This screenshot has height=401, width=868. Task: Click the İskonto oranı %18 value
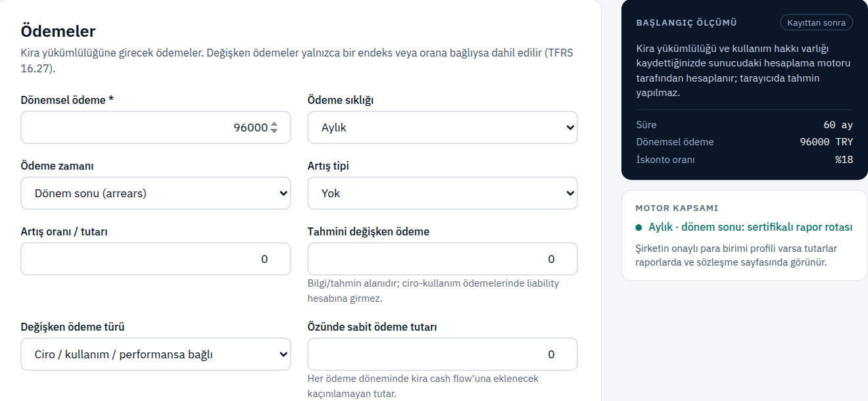(844, 160)
